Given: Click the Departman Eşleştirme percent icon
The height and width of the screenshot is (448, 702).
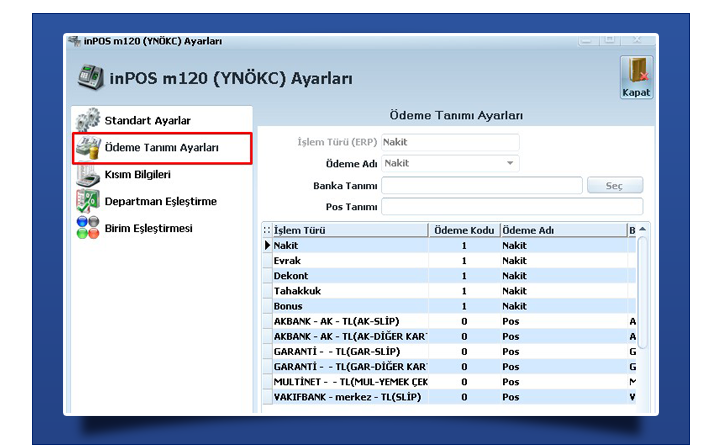Looking at the screenshot, I should (x=87, y=201).
